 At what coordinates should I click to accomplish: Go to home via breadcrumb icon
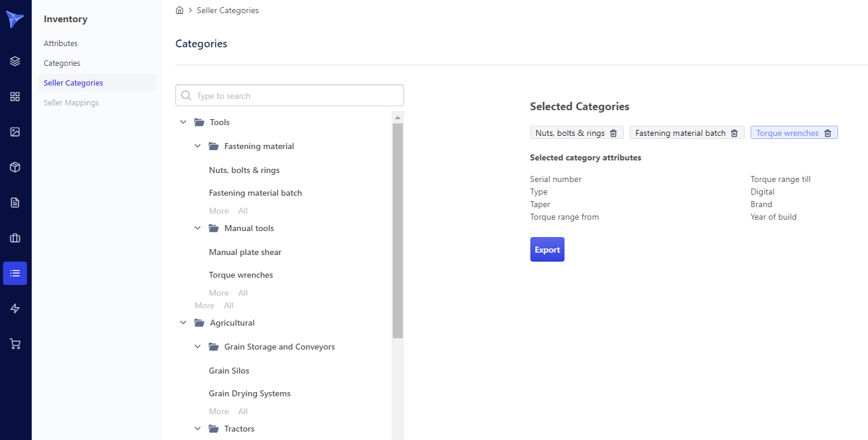pos(180,10)
